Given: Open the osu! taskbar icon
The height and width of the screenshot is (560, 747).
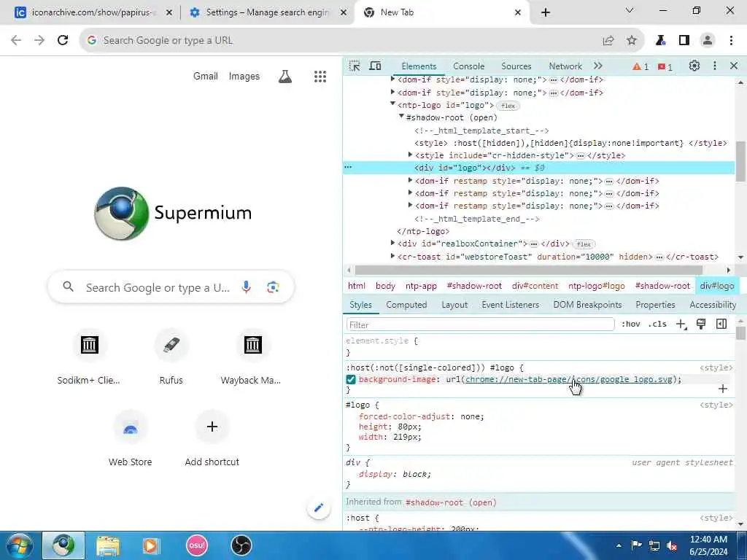Looking at the screenshot, I should (197, 545).
